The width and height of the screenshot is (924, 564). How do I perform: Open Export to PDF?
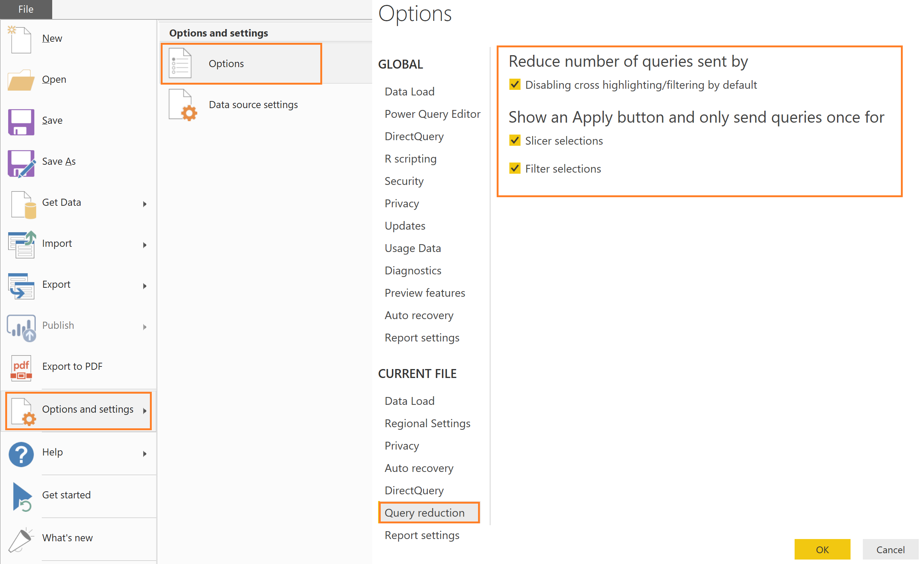click(x=21, y=368)
